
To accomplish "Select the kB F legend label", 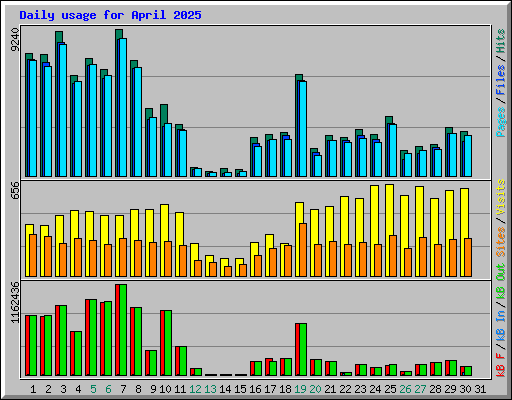I will pyautogui.click(x=501, y=365).
